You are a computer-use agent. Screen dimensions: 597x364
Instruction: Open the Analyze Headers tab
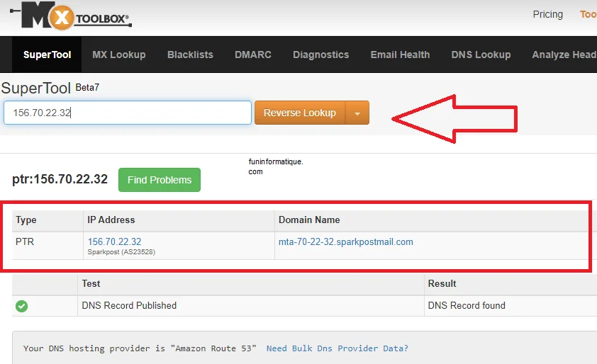coord(564,55)
